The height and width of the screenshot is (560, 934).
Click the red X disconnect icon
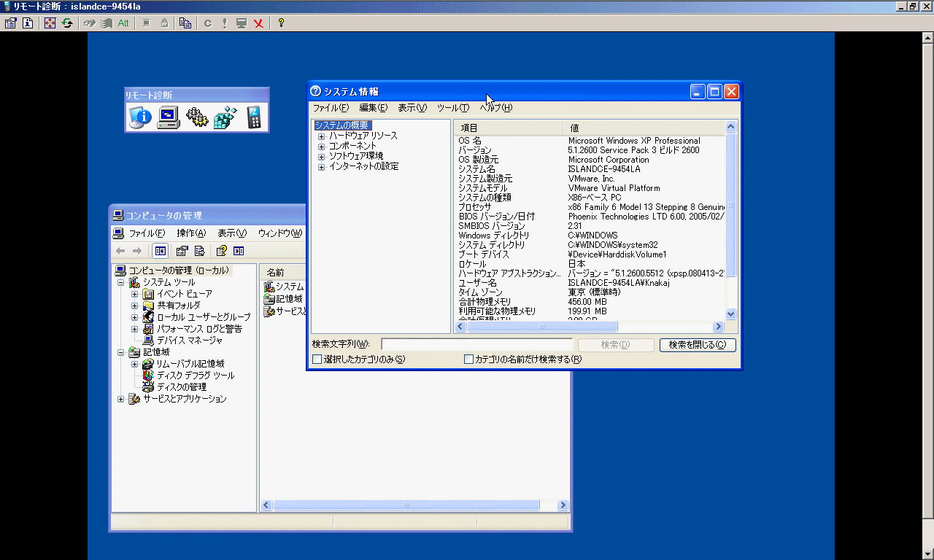pyautogui.click(x=258, y=23)
